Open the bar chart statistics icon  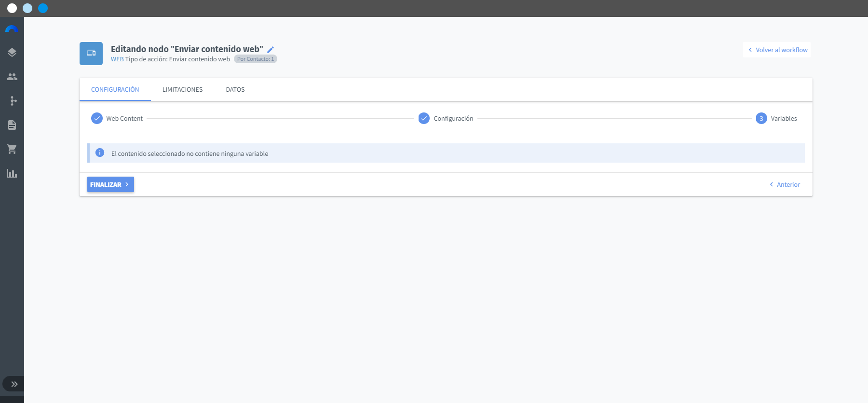tap(12, 173)
